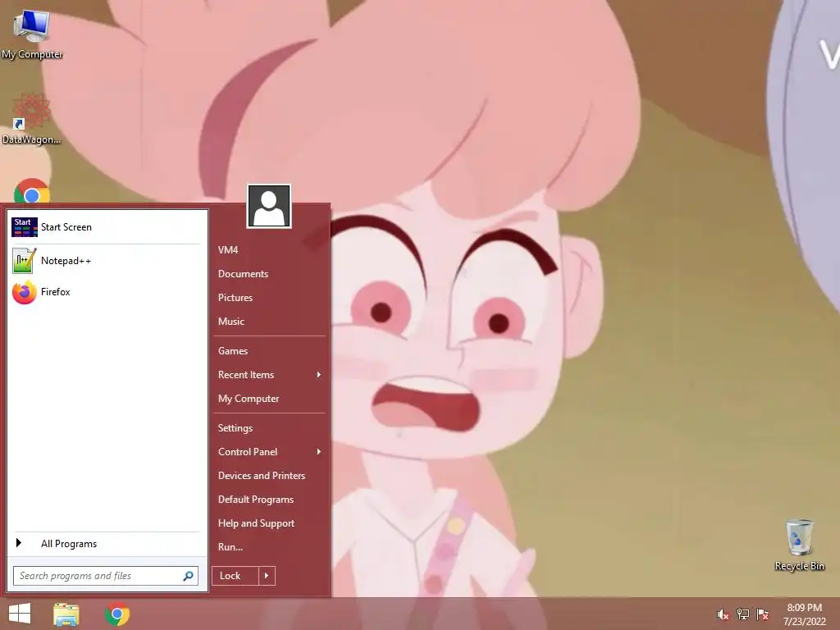Open Chrome from the taskbar

coord(117,614)
